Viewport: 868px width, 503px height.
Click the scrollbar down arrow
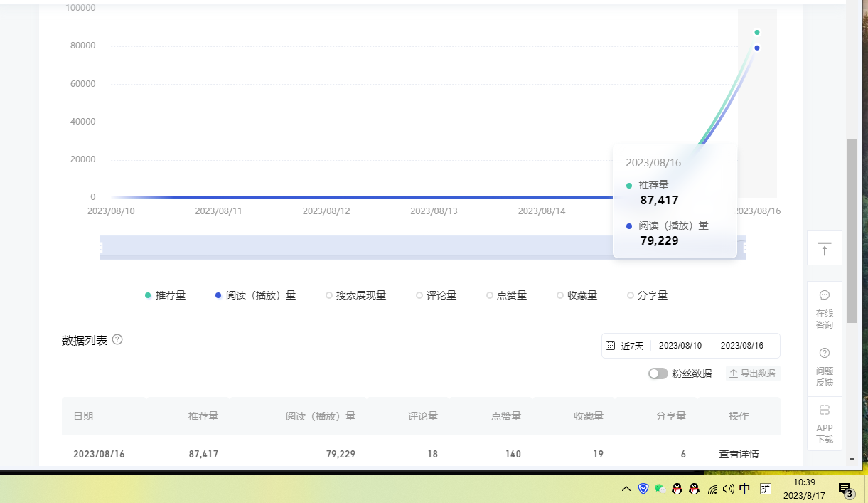click(x=852, y=460)
